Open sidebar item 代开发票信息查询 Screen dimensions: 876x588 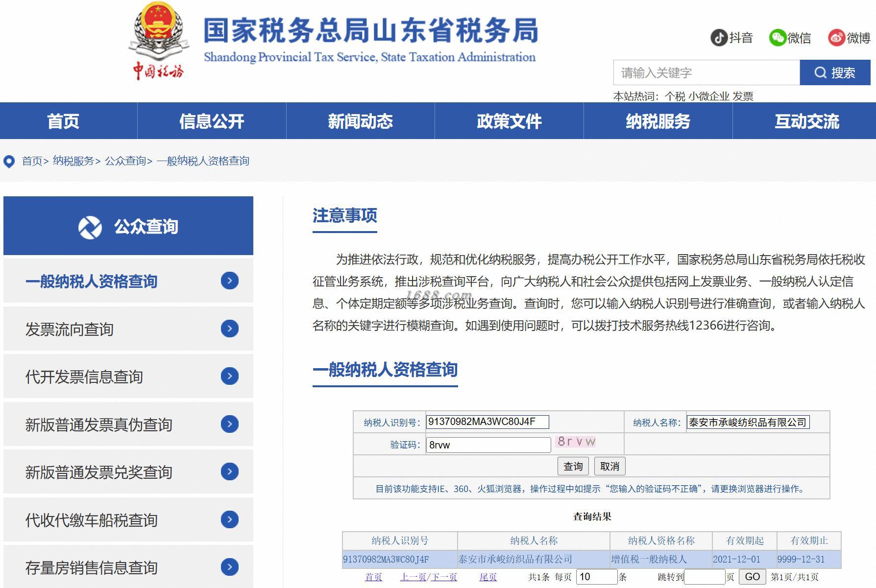click(128, 376)
